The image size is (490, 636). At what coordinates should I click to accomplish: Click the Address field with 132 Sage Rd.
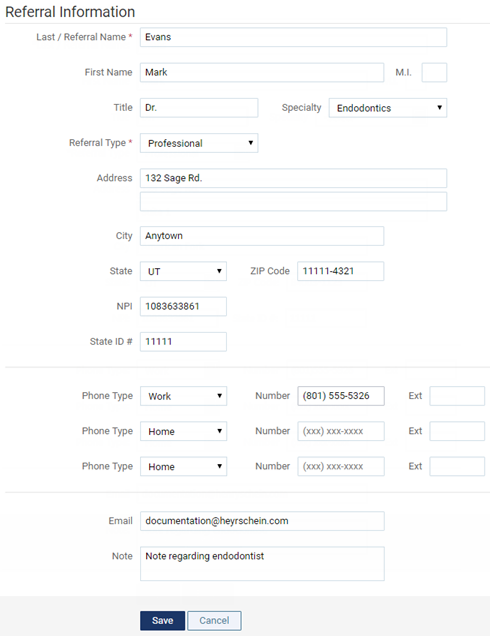[x=293, y=178]
